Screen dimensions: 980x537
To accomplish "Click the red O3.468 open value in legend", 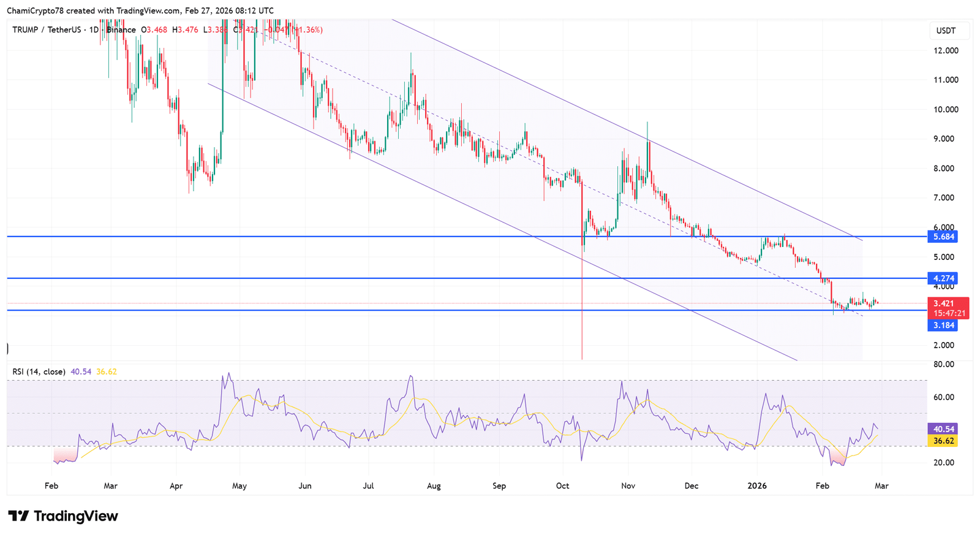I will point(154,29).
